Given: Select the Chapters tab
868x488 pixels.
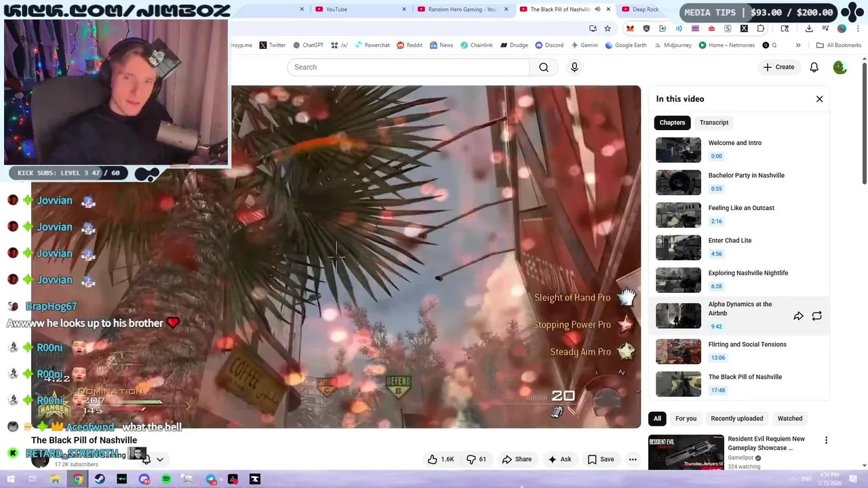Looking at the screenshot, I should point(672,123).
